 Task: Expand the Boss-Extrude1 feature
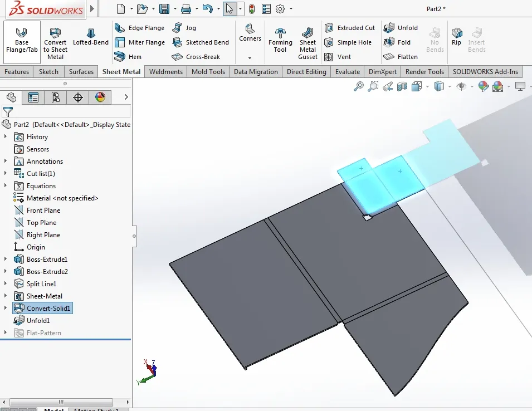point(6,259)
